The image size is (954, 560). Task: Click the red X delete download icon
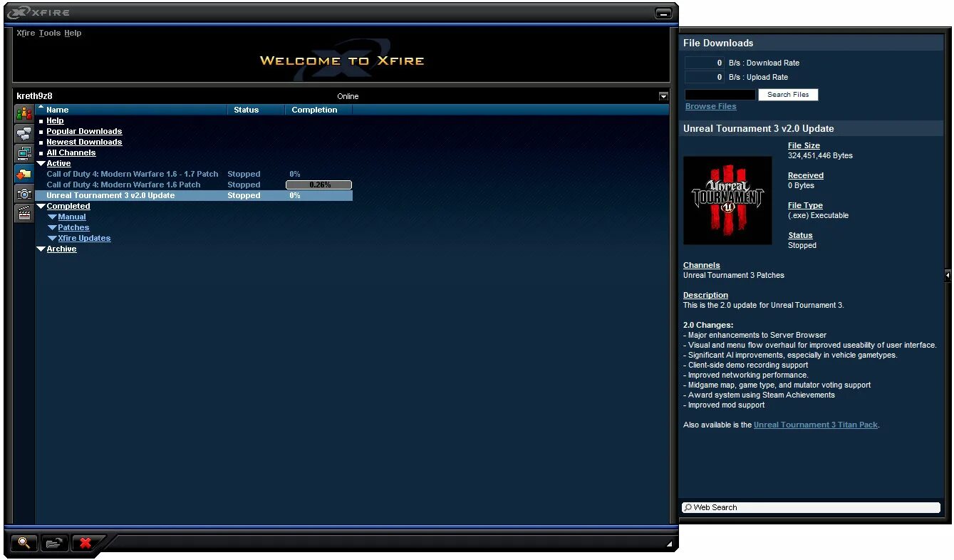[85, 544]
